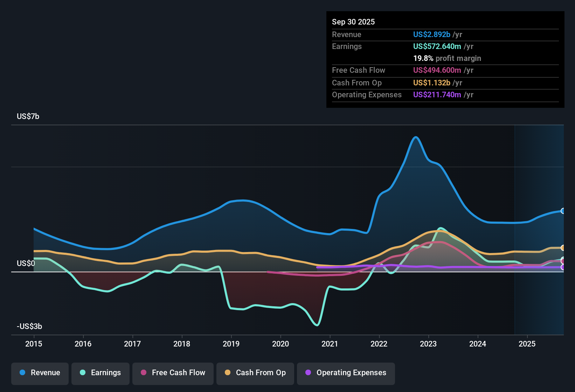
Task: Click the Revenue endpoint marker on the chart
Action: pos(563,211)
